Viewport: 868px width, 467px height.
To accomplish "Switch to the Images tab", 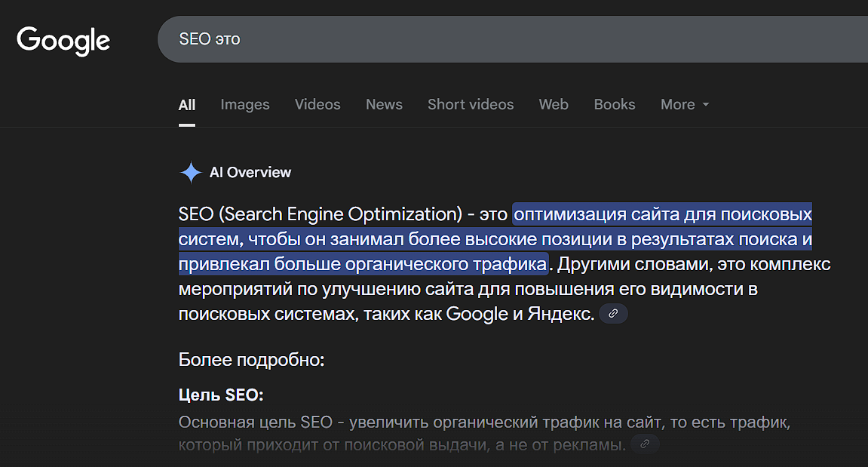I will tap(244, 105).
